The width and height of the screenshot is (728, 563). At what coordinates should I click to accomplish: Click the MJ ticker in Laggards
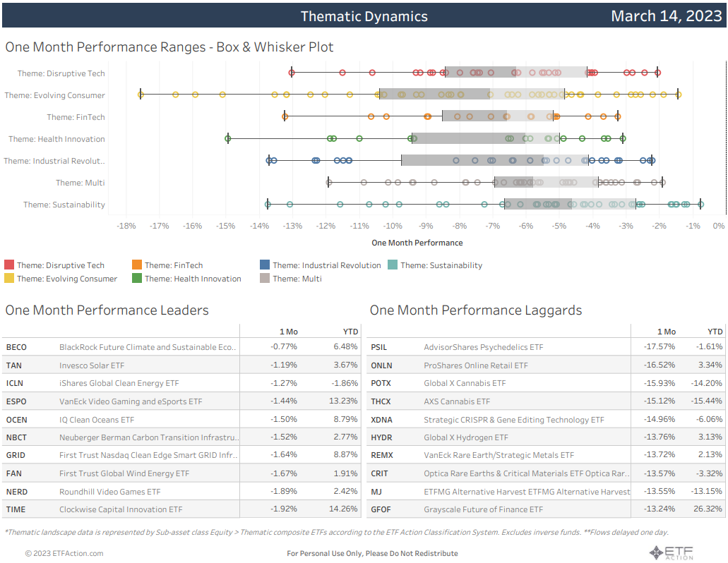click(x=376, y=492)
